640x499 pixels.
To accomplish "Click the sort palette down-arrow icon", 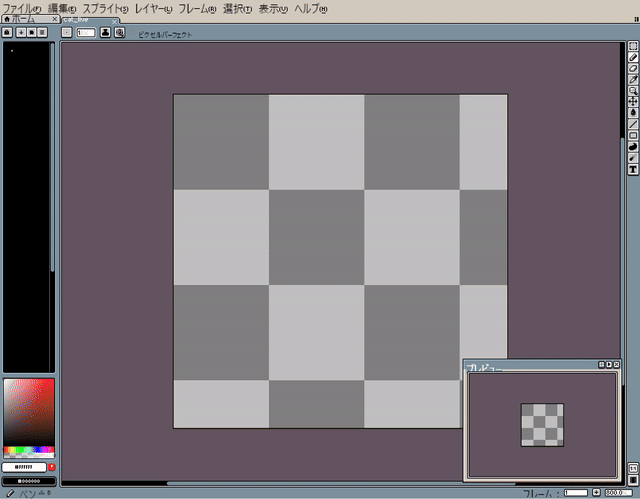I will click(21, 32).
